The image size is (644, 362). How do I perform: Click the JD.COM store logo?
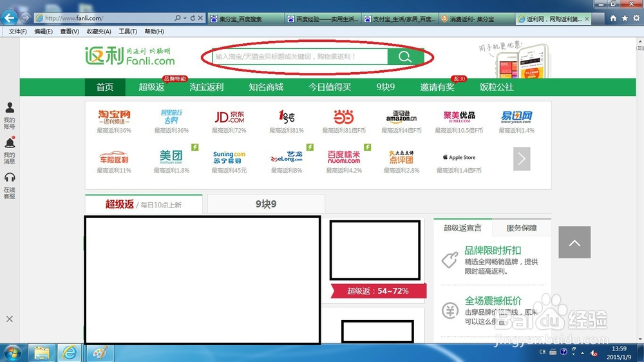(x=229, y=117)
